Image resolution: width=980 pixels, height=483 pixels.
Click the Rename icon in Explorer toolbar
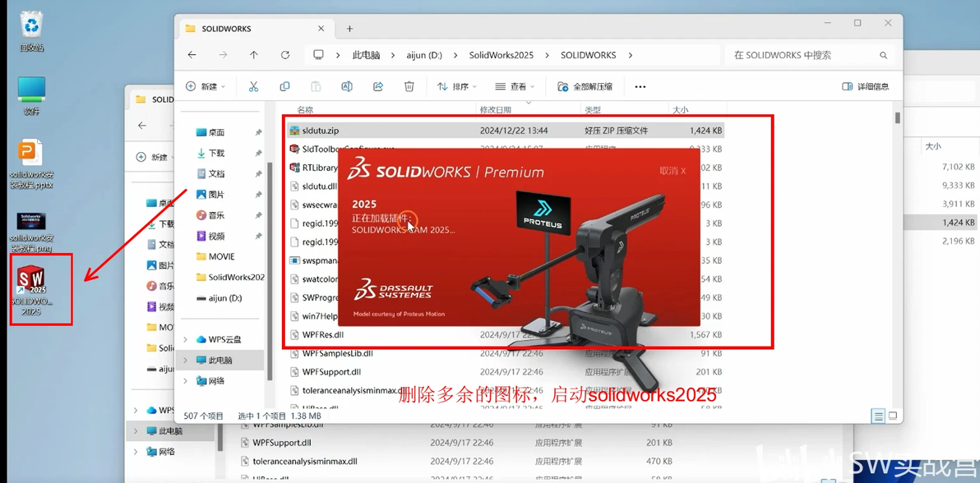click(347, 87)
